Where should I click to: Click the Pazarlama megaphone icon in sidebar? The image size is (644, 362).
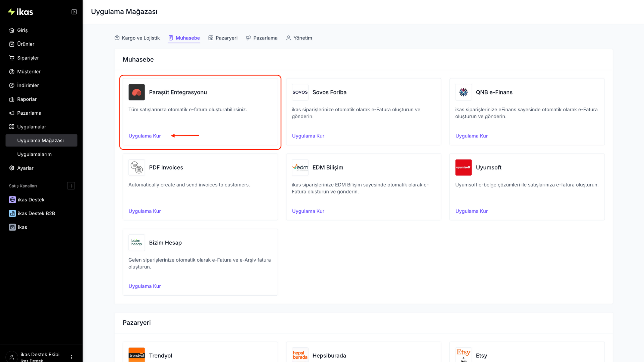click(x=12, y=113)
